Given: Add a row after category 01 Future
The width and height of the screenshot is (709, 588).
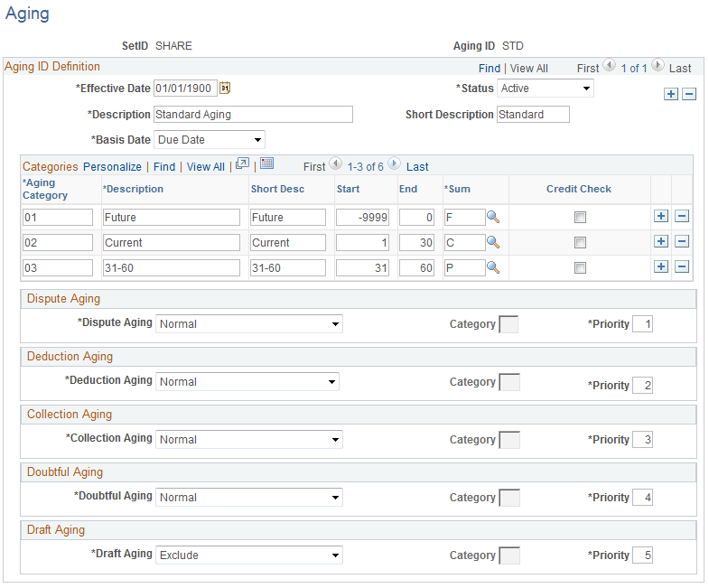Looking at the screenshot, I should pyautogui.click(x=660, y=216).
